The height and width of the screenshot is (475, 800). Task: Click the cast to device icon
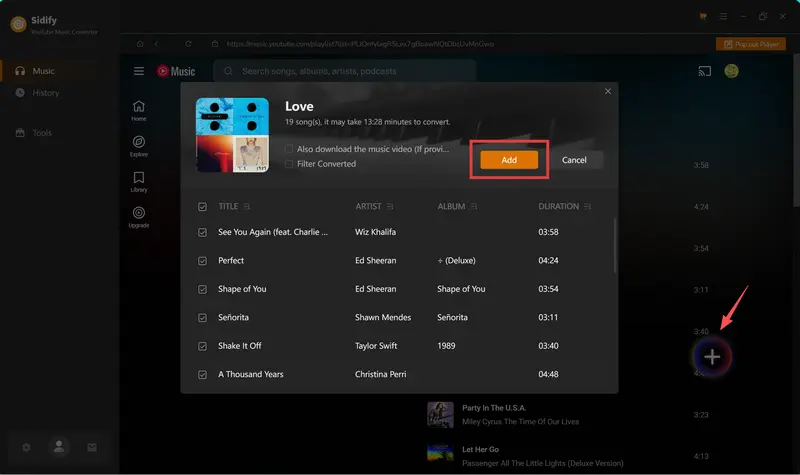point(705,71)
